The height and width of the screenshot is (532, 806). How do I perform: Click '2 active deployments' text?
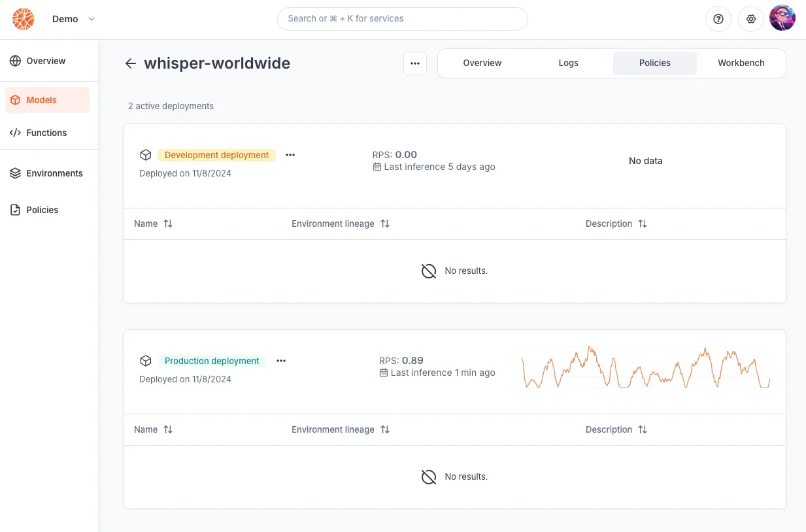click(x=171, y=106)
